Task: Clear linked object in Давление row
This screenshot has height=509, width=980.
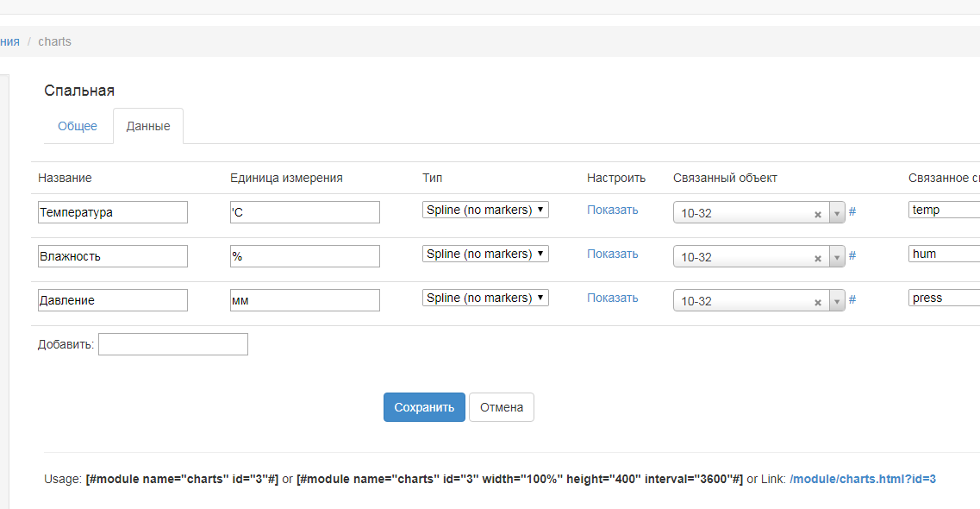Action: click(x=818, y=302)
